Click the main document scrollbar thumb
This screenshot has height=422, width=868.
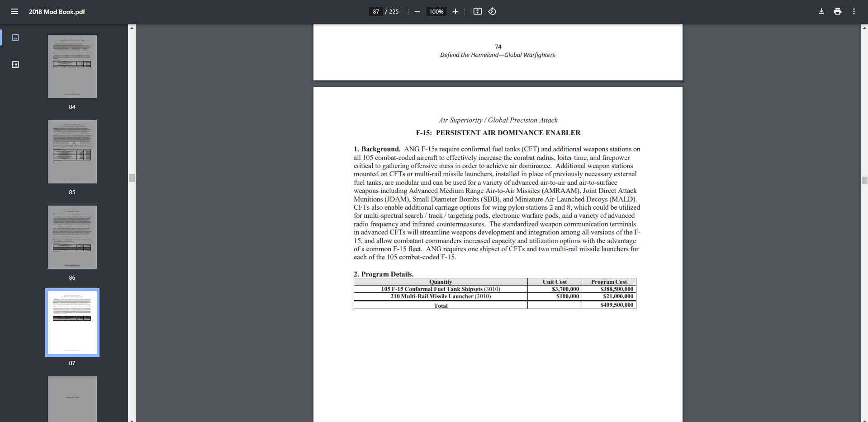point(864,181)
